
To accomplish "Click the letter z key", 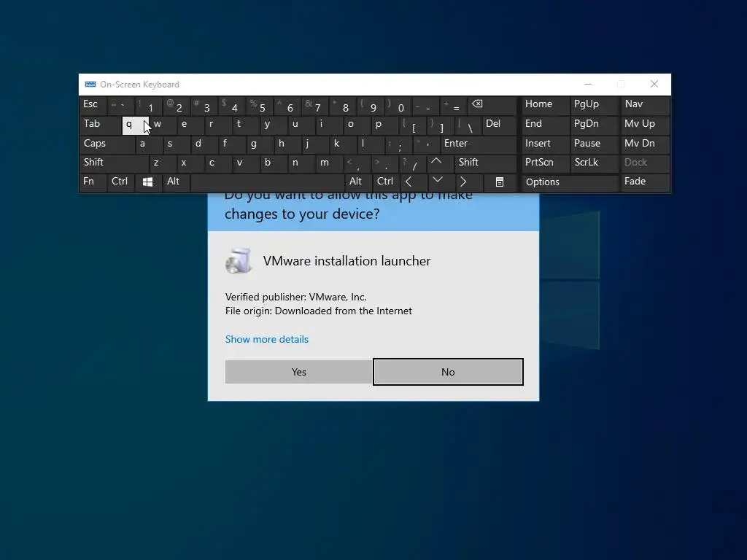I will click(162, 163).
